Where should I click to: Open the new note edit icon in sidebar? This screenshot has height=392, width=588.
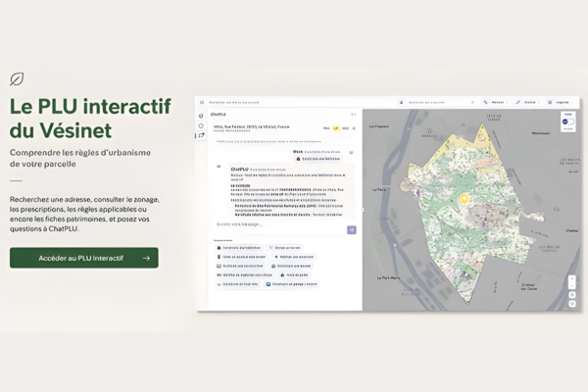(201, 135)
